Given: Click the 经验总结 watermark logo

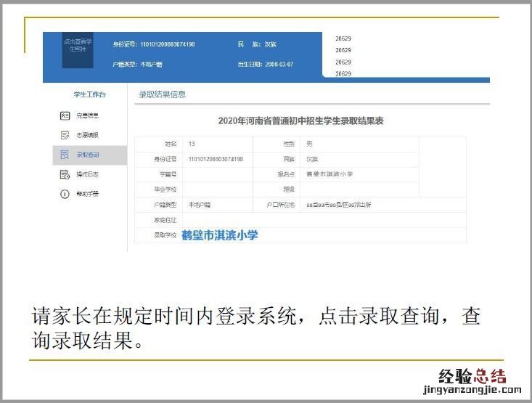Looking at the screenshot, I should pyautogui.click(x=472, y=376).
